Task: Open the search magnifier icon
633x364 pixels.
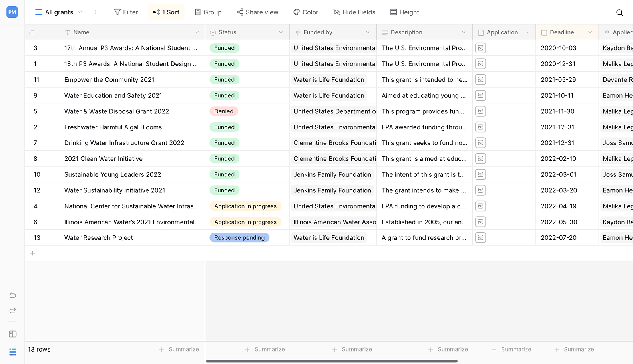Action: pyautogui.click(x=619, y=12)
